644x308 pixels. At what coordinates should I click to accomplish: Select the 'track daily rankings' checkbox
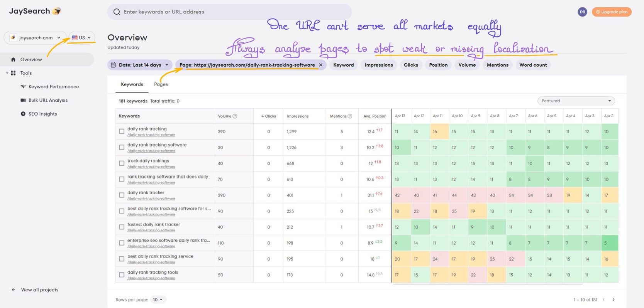(122, 163)
